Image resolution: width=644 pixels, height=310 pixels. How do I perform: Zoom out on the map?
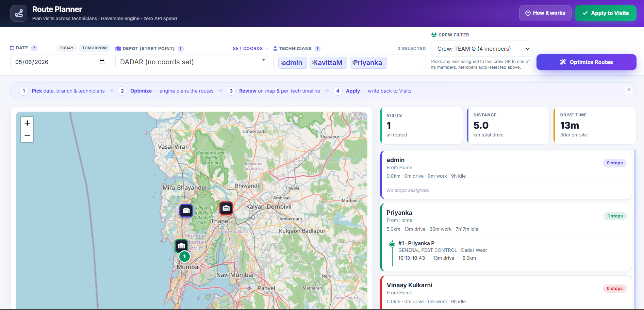click(x=27, y=136)
